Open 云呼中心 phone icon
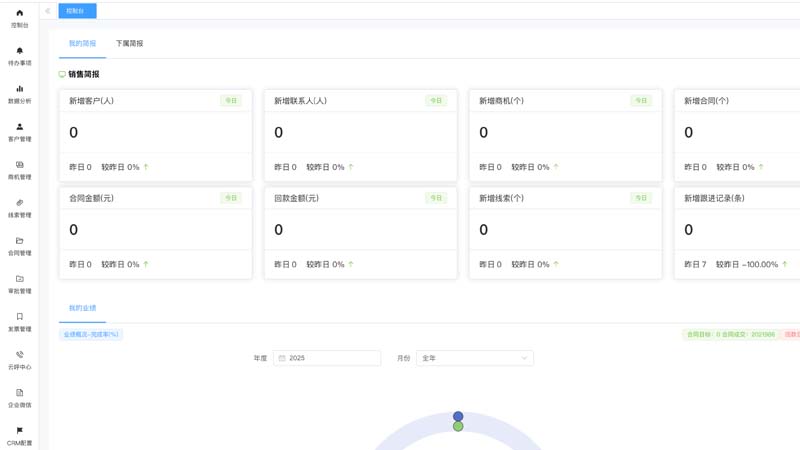 point(19,355)
